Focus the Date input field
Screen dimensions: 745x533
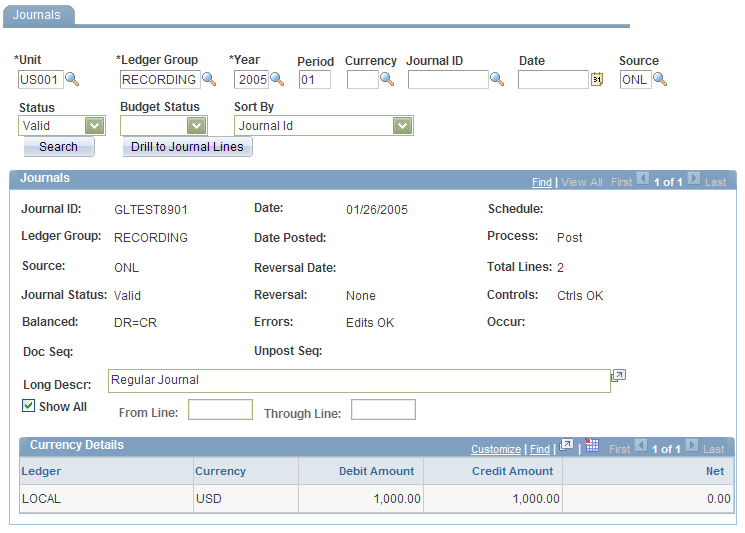[x=554, y=79]
